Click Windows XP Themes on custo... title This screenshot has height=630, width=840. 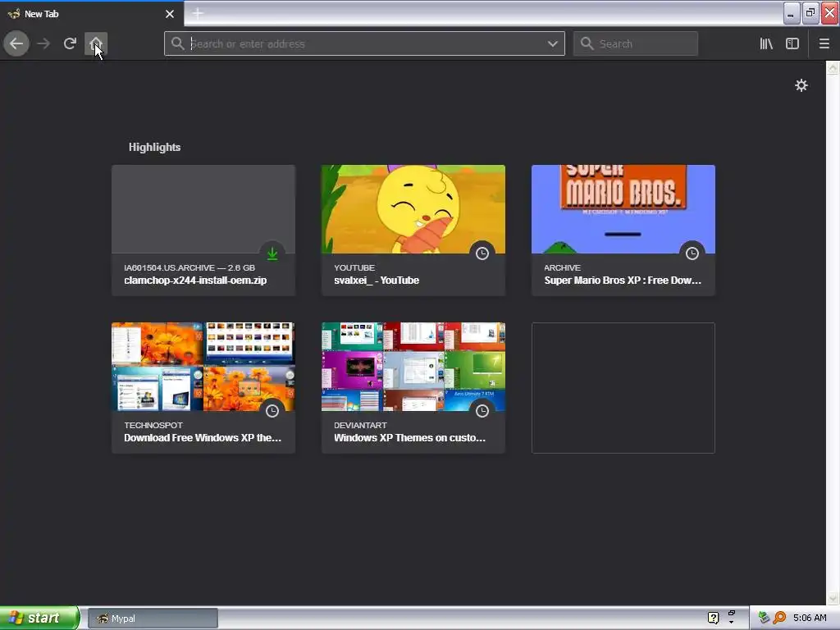point(410,438)
